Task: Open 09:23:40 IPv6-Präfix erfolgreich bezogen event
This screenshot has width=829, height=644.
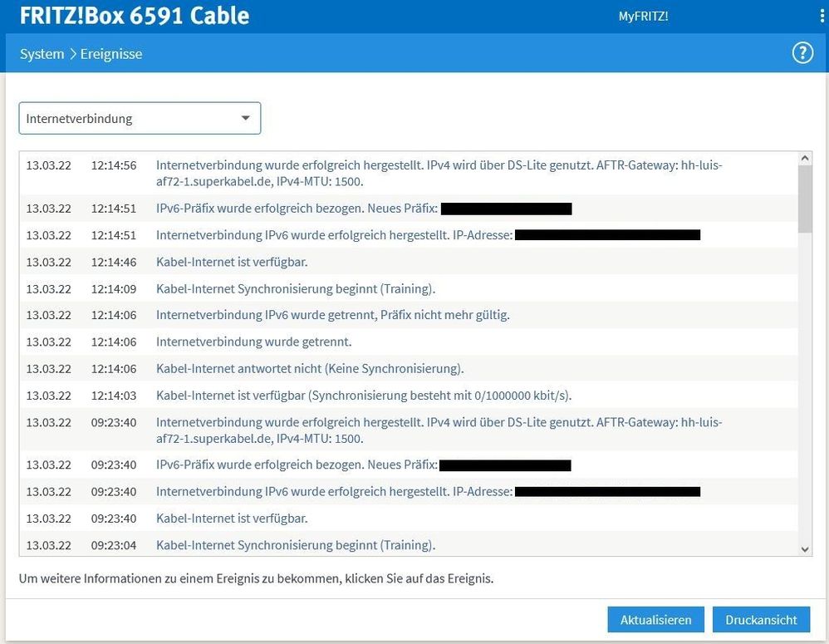Action: click(x=409, y=465)
